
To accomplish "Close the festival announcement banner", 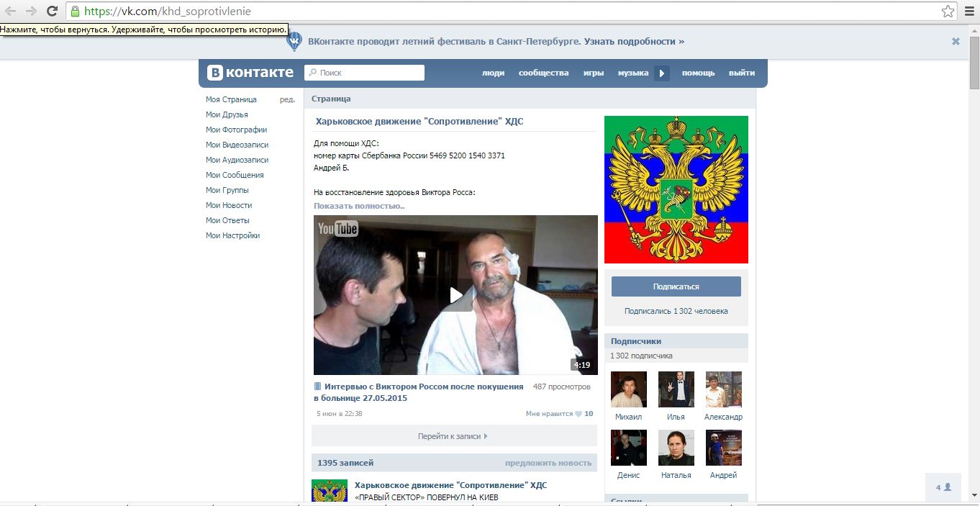I will point(956,42).
